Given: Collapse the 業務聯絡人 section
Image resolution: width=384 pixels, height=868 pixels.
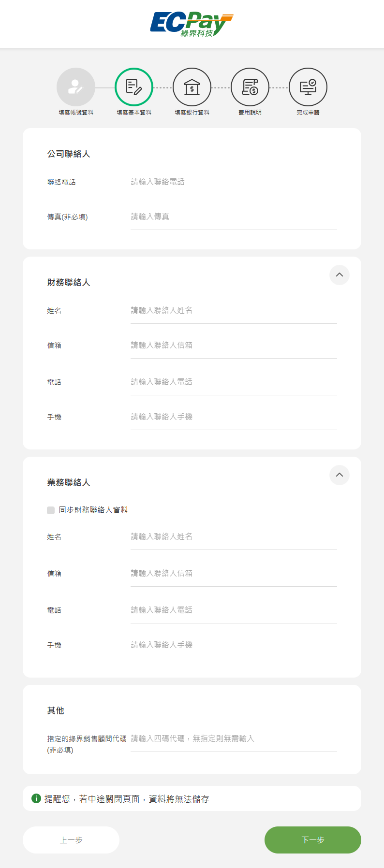Looking at the screenshot, I should (340, 475).
